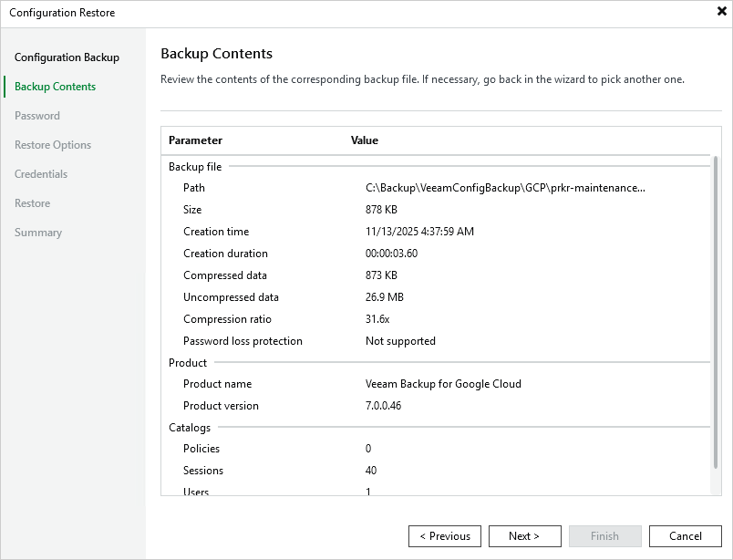Select the Policies catalog row label
This screenshot has width=733, height=560.
pos(201,449)
